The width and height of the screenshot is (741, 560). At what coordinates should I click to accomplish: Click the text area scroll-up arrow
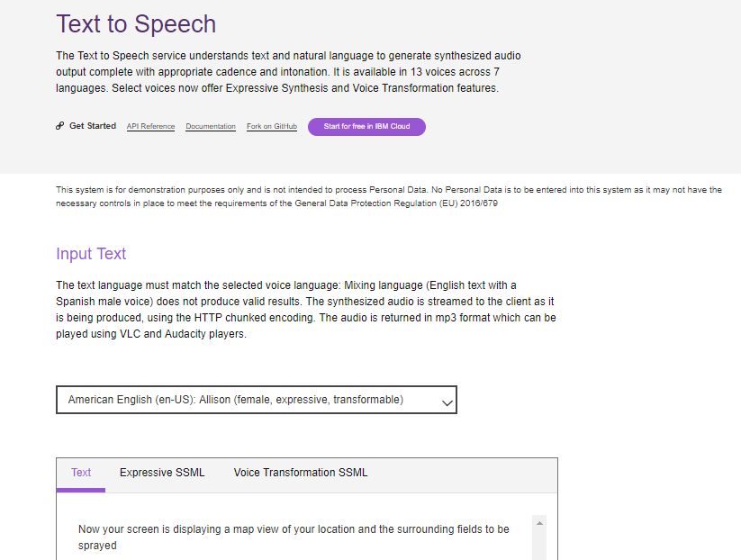coord(539,523)
